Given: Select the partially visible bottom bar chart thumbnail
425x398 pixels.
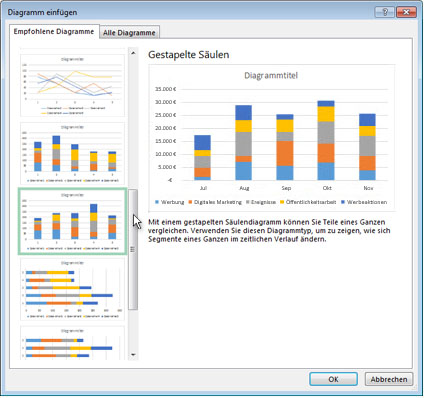Looking at the screenshot, I should [72, 343].
